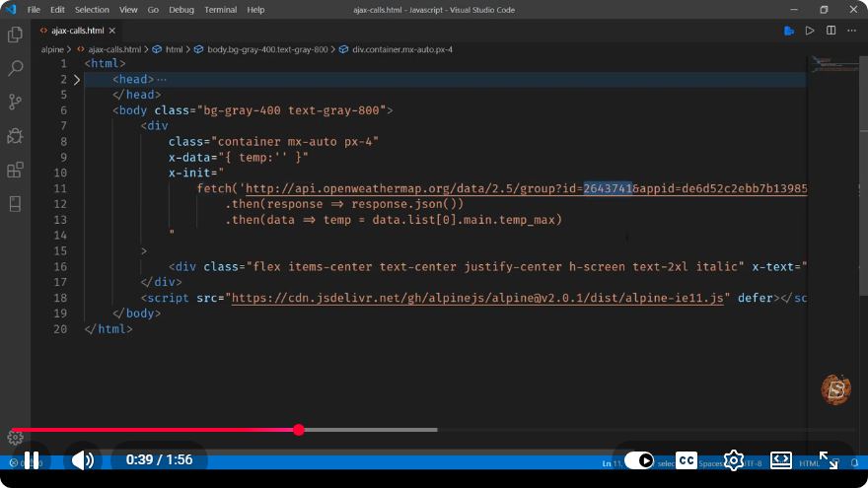This screenshot has height=488, width=868.
Task: Select the ajax-calls.html editor tab
Action: [x=77, y=31]
